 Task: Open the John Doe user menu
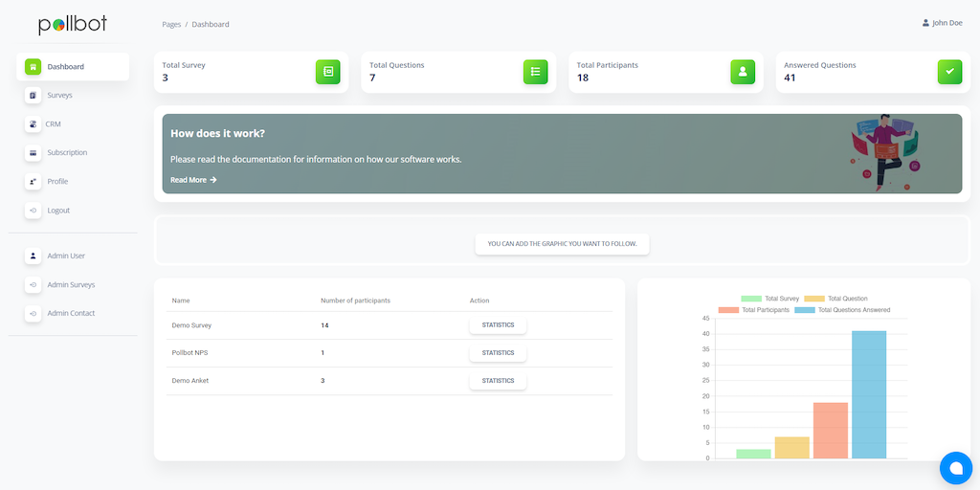942,23
